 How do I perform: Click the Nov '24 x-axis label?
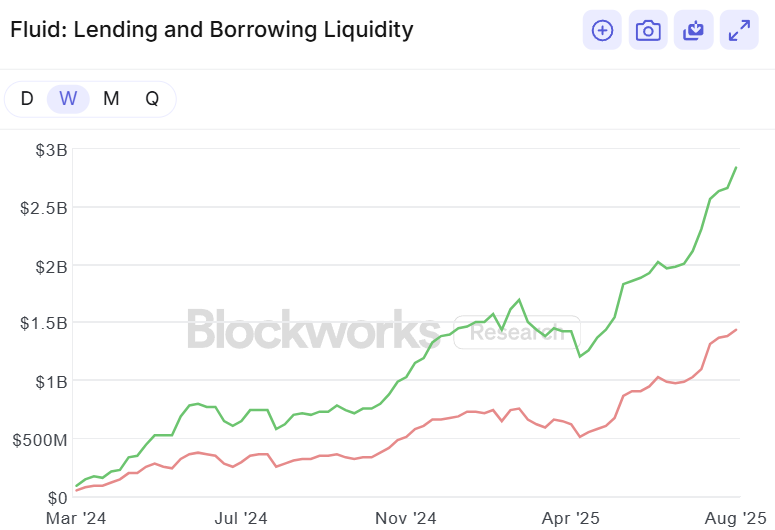point(406,518)
